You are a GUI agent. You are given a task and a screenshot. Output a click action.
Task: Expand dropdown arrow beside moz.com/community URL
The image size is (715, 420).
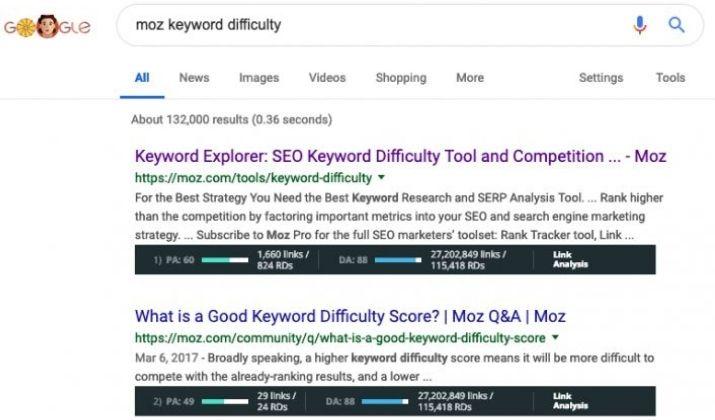coord(555,337)
